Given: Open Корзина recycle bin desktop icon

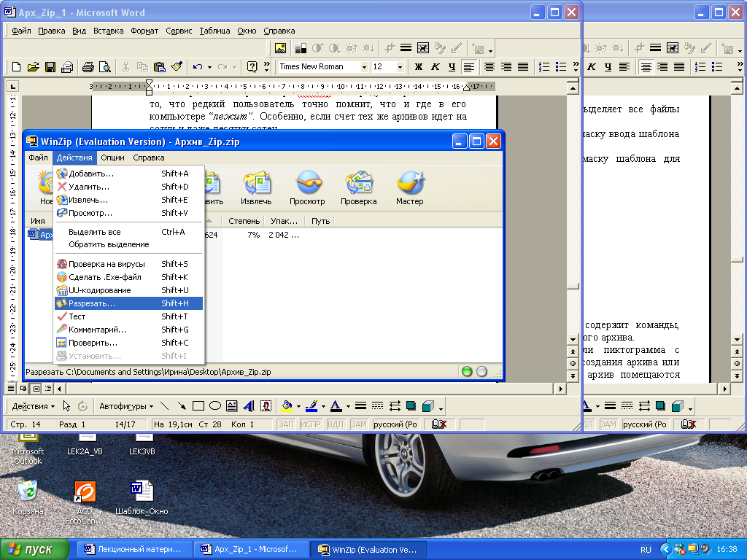Looking at the screenshot, I should [x=28, y=497].
